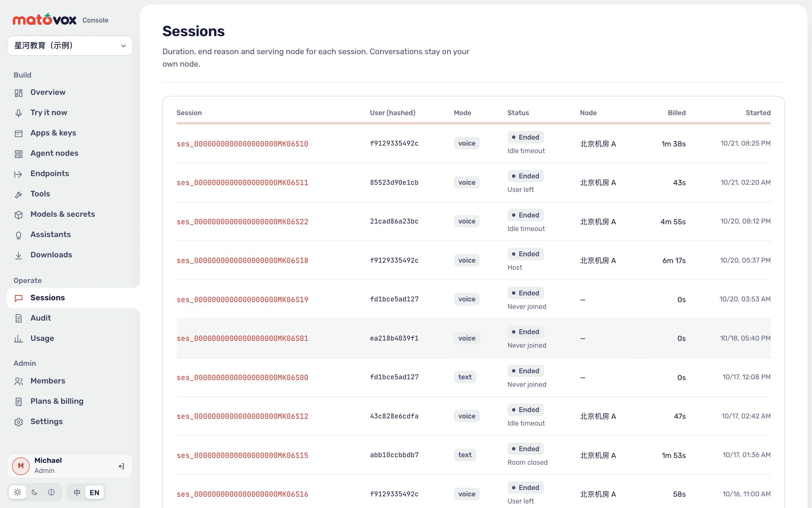Open session ses_…MK06S10 link
The height and width of the screenshot is (508, 812).
[242, 144]
